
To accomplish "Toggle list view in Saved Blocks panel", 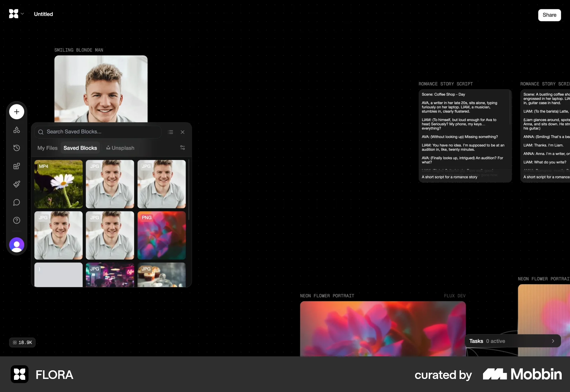I will [170, 132].
